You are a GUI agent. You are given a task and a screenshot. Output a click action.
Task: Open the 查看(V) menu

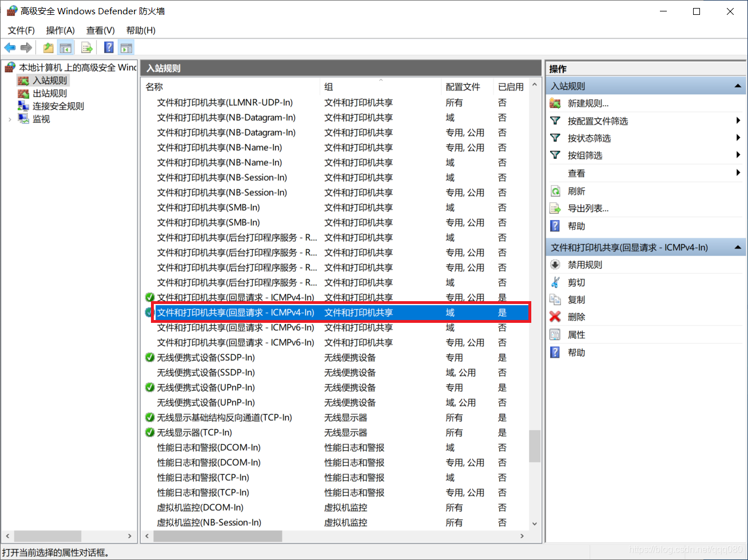(101, 30)
